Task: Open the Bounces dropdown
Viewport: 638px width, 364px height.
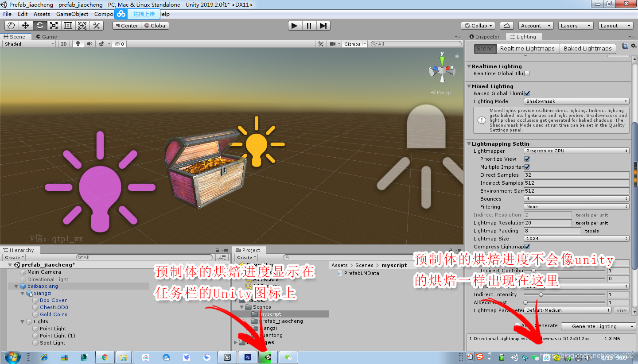Action: [x=576, y=199]
